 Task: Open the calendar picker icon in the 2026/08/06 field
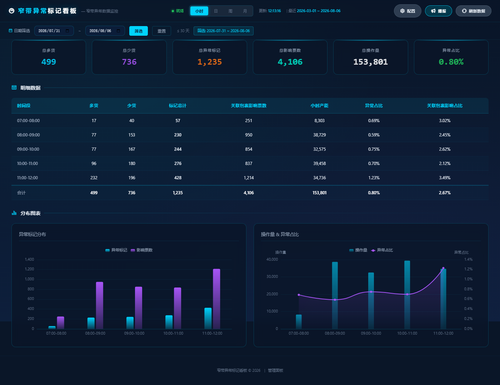coord(118,31)
